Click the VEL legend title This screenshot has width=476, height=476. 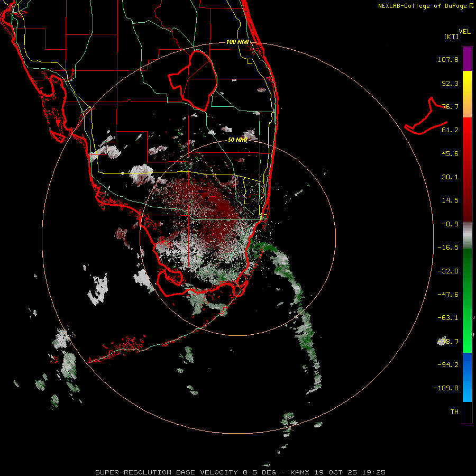tap(464, 32)
